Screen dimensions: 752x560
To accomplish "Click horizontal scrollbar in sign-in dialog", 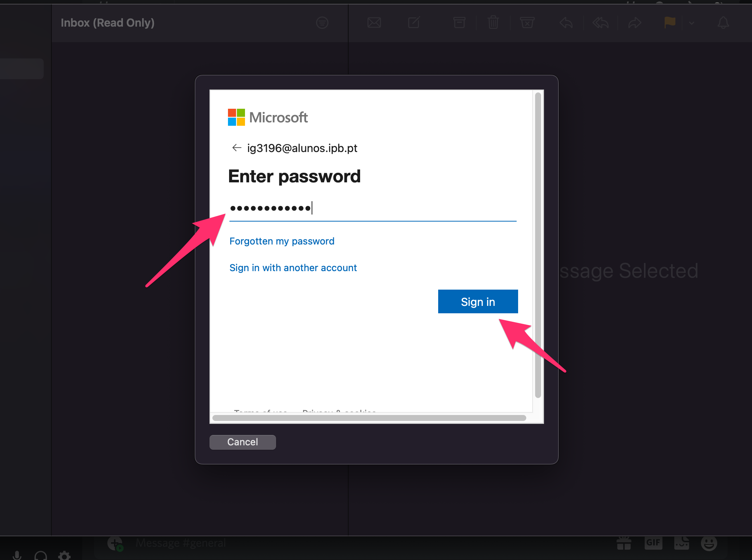I will tap(369, 418).
